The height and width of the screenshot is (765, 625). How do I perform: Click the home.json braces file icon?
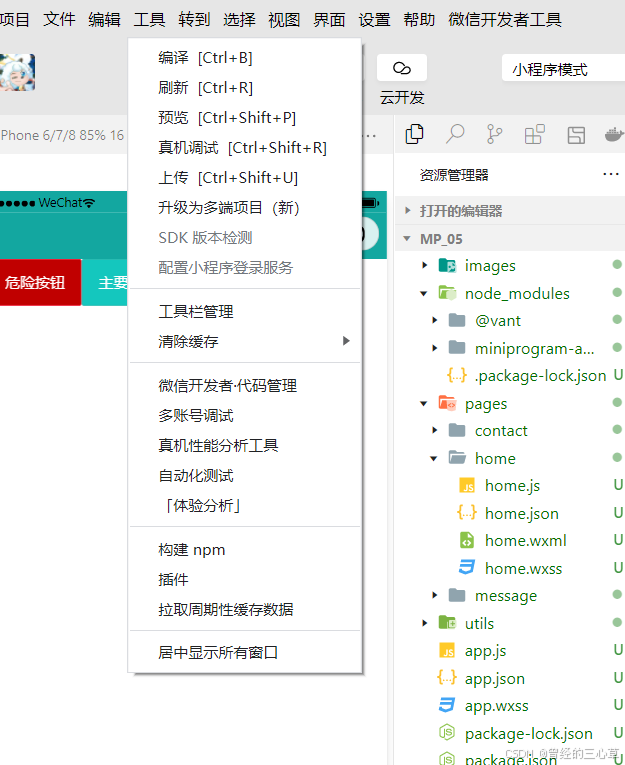(467, 513)
